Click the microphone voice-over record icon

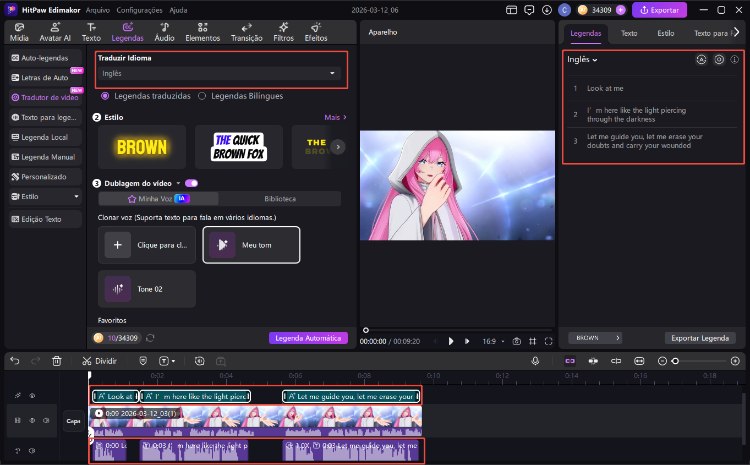click(x=535, y=361)
